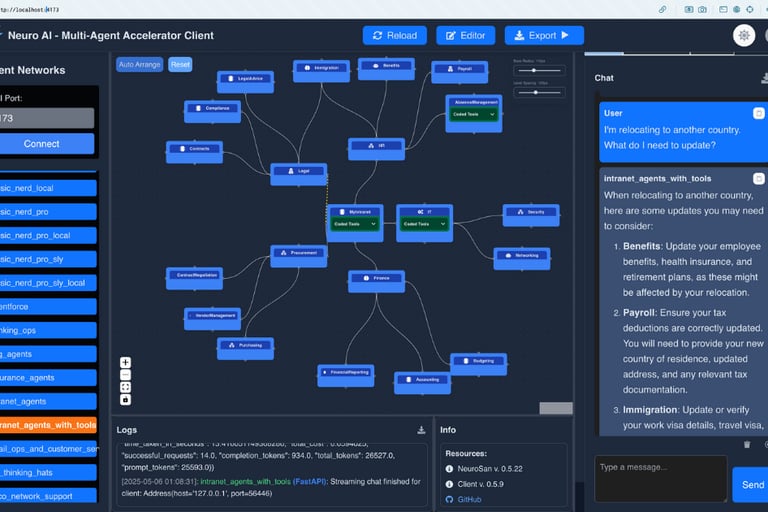Select the VendorManagement agent node
Screen dimensions: 768x512
(x=213, y=318)
